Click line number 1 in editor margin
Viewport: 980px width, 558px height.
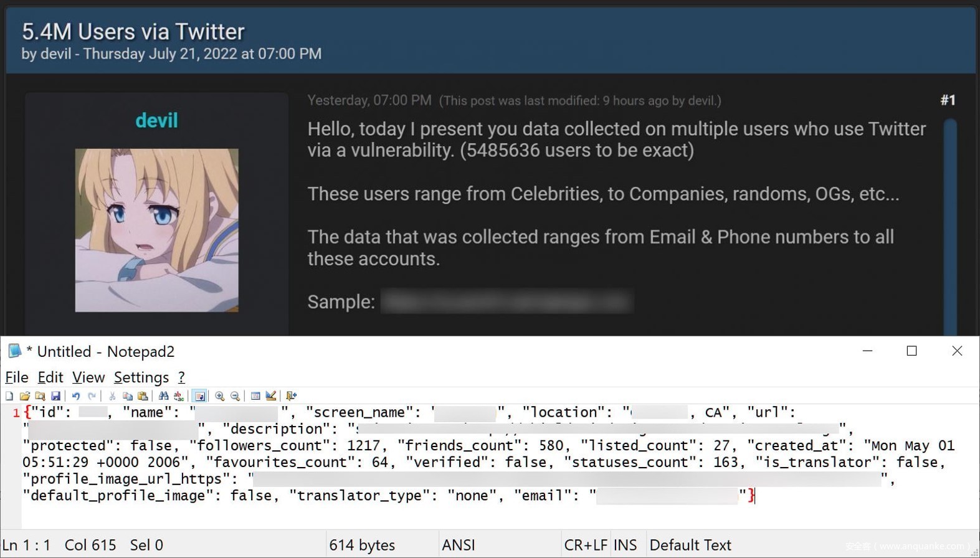[x=16, y=413]
